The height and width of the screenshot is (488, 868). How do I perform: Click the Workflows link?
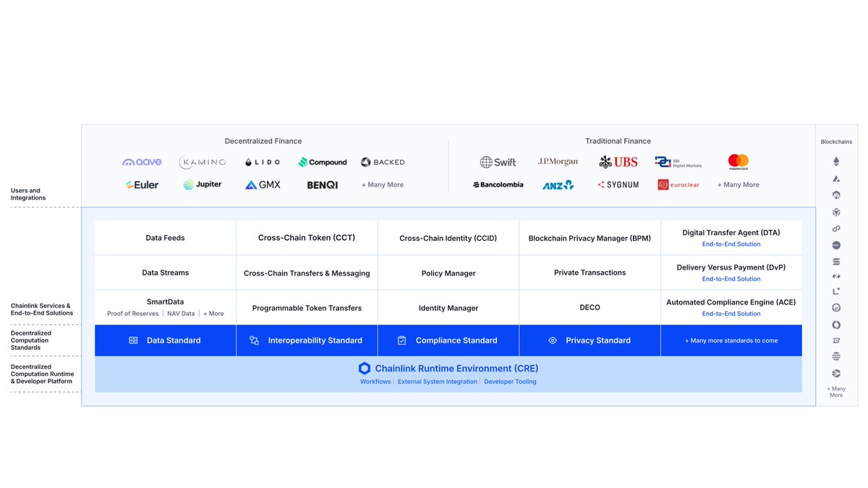pyautogui.click(x=375, y=382)
